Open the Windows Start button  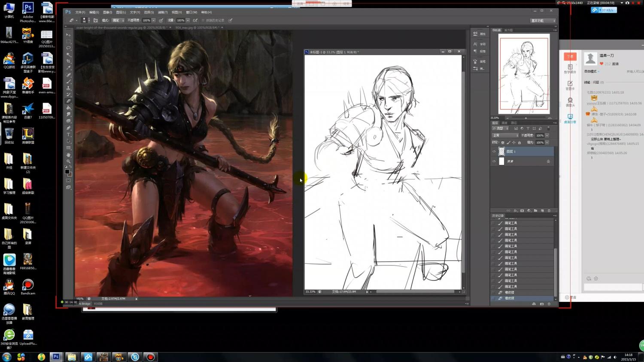pos(6,357)
